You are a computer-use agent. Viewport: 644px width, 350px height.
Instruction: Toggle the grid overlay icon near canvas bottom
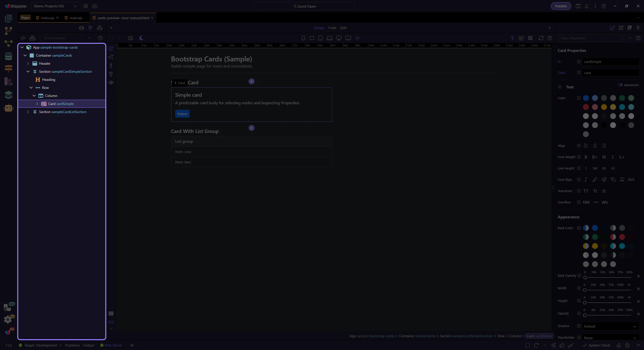point(111,313)
